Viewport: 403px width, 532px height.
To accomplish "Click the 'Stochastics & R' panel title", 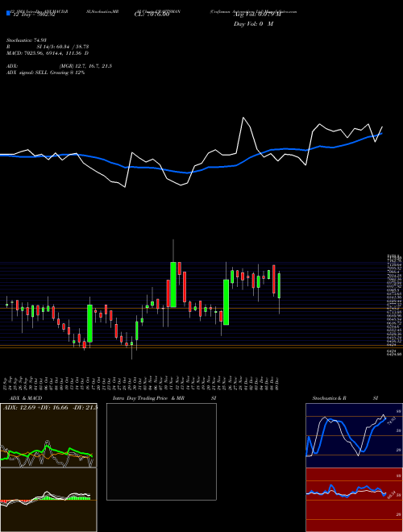I will point(329,398).
